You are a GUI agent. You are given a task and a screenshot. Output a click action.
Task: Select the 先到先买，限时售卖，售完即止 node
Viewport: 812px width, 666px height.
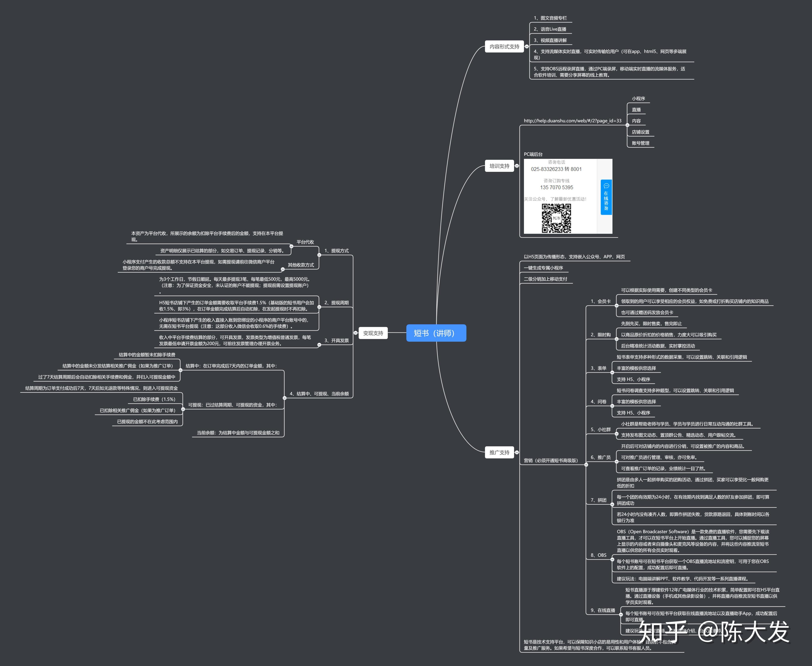click(651, 323)
